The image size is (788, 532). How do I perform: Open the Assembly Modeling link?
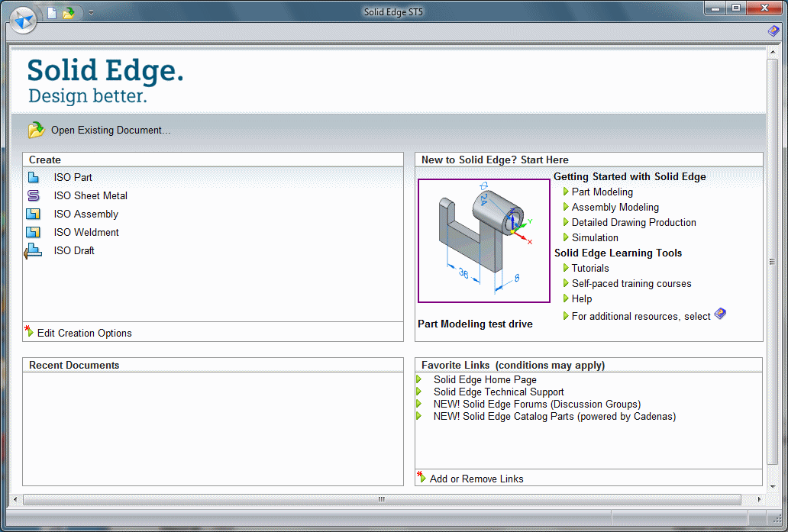615,207
